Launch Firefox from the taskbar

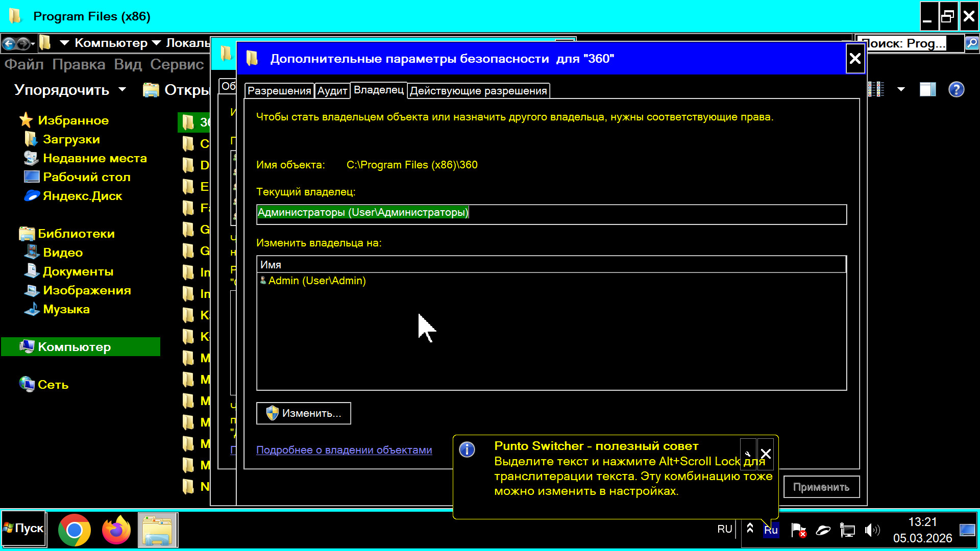116,530
